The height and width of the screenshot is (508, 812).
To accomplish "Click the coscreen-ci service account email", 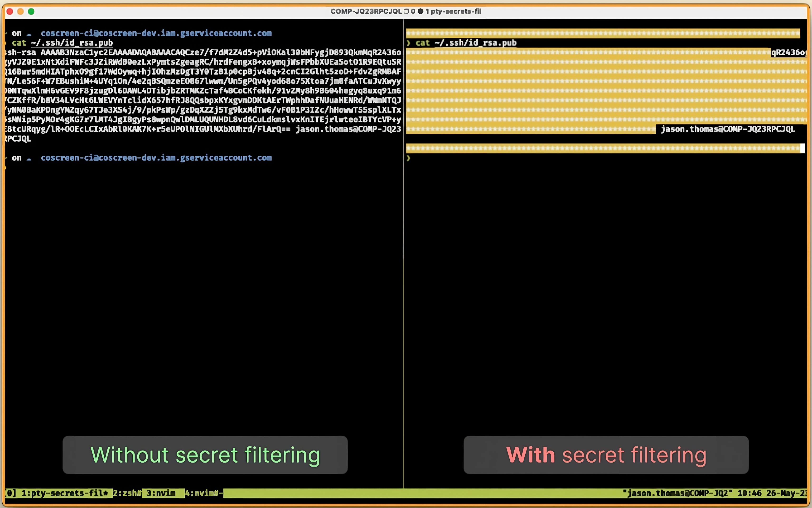I will click(156, 33).
